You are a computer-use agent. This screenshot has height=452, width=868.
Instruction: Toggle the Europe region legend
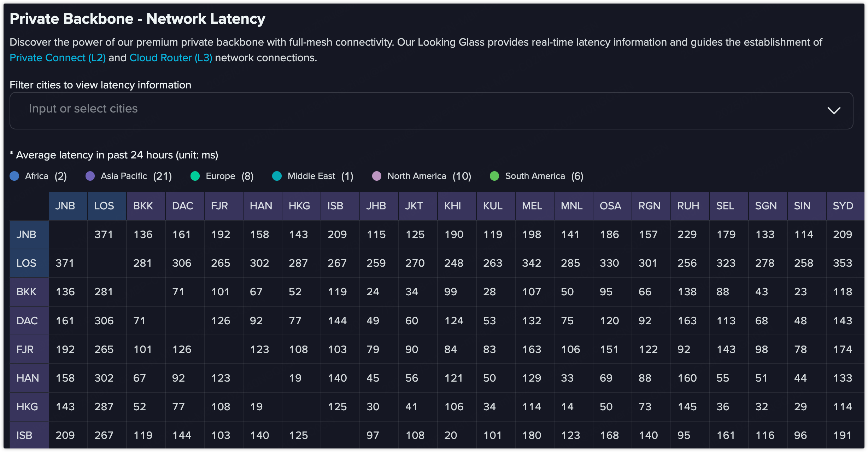click(x=221, y=176)
